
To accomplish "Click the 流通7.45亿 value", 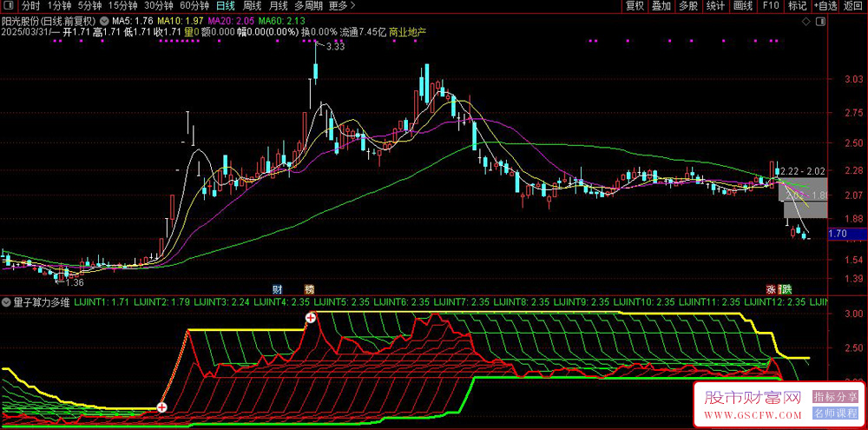I will (363, 32).
